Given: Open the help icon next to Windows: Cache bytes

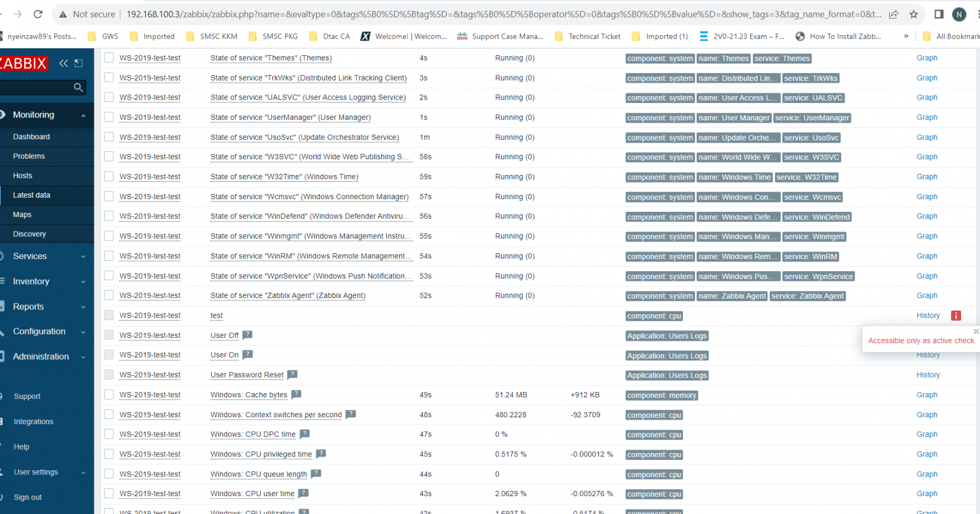Looking at the screenshot, I should point(296,394).
